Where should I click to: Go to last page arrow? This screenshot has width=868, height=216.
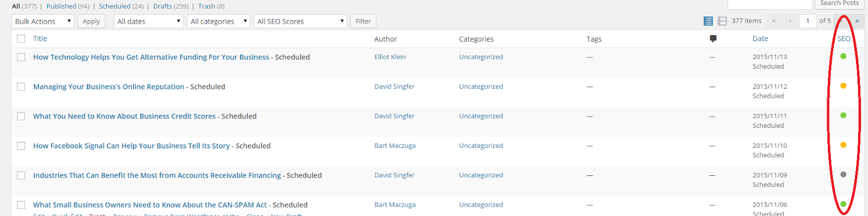click(x=857, y=21)
